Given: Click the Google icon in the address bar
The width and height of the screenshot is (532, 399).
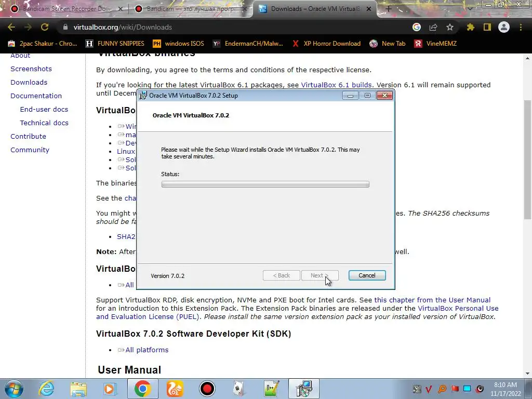Looking at the screenshot, I should [x=417, y=27].
